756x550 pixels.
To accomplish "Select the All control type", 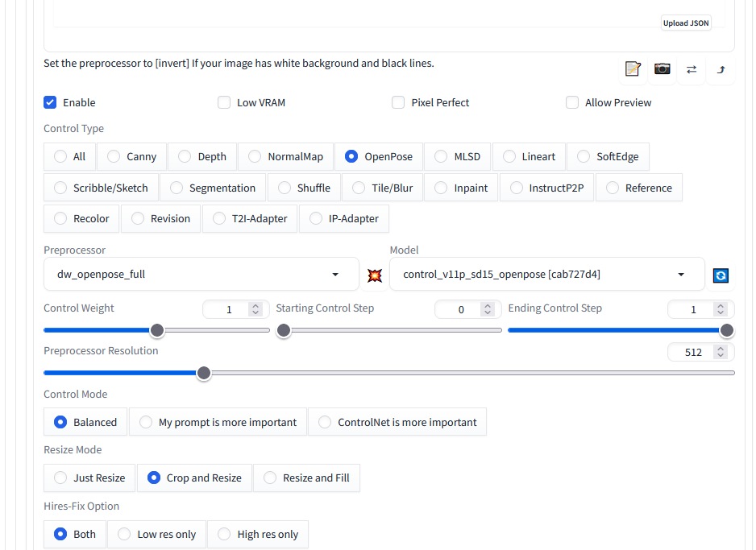I will click(69, 156).
